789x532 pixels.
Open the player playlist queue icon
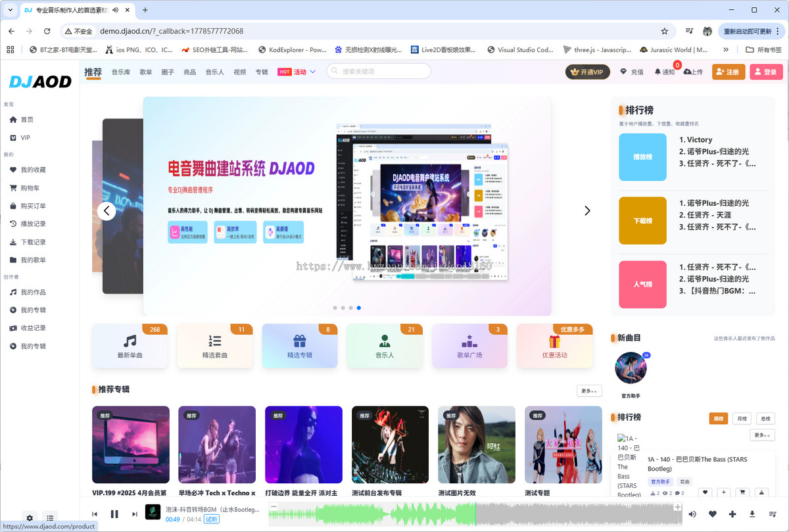tap(773, 514)
